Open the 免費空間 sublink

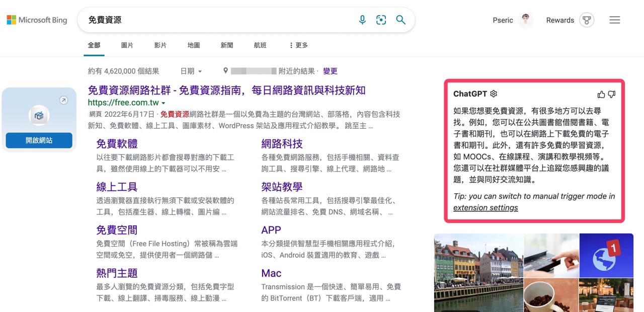click(117, 230)
